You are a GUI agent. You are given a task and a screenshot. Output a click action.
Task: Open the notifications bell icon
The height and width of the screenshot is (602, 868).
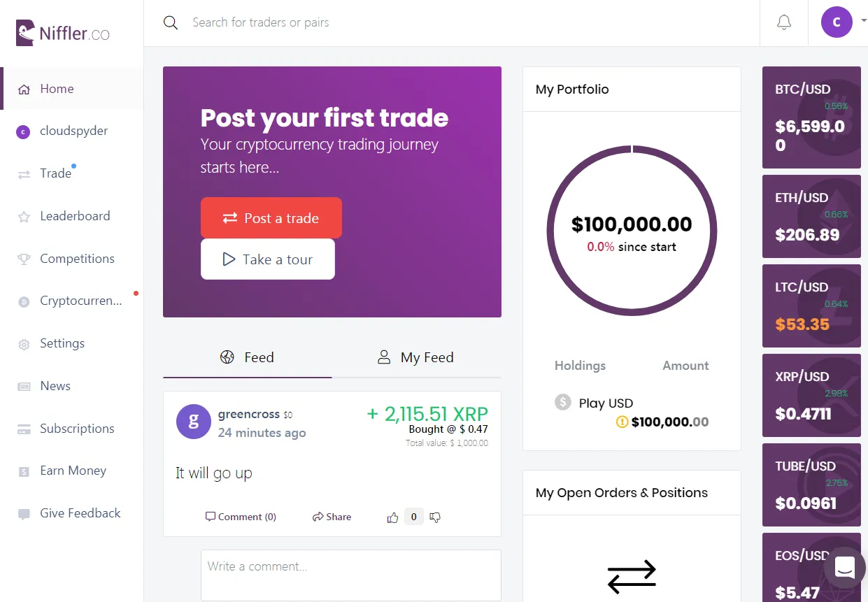[784, 22]
